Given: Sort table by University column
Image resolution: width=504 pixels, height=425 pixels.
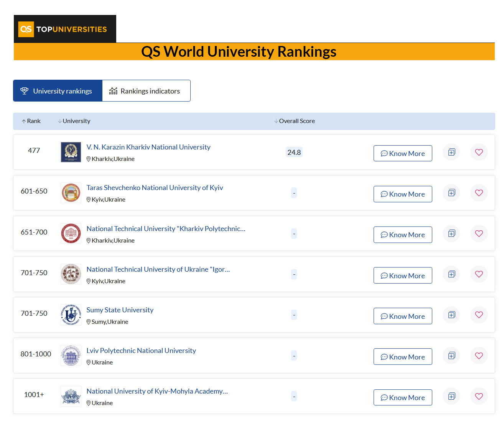Looking at the screenshot, I should coord(74,121).
